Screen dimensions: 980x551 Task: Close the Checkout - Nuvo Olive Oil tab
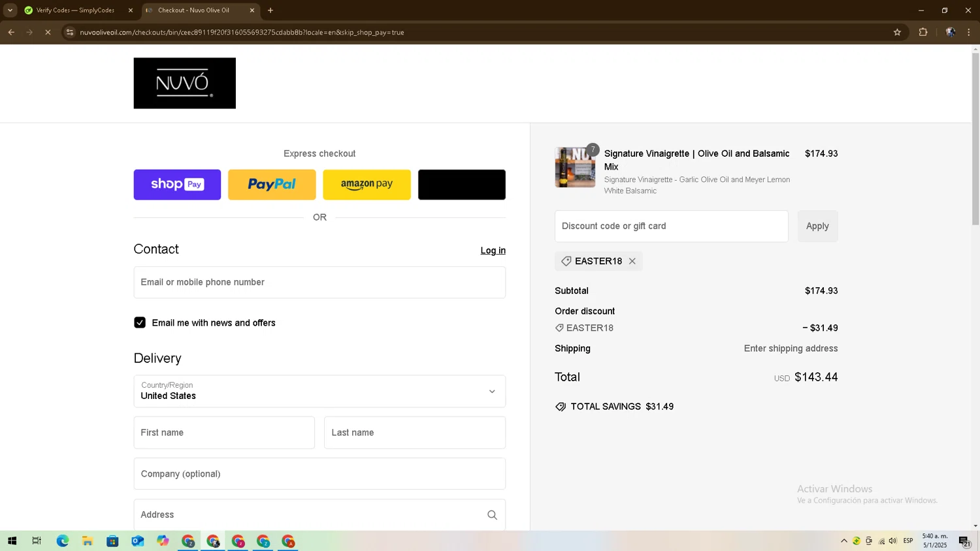(252, 10)
